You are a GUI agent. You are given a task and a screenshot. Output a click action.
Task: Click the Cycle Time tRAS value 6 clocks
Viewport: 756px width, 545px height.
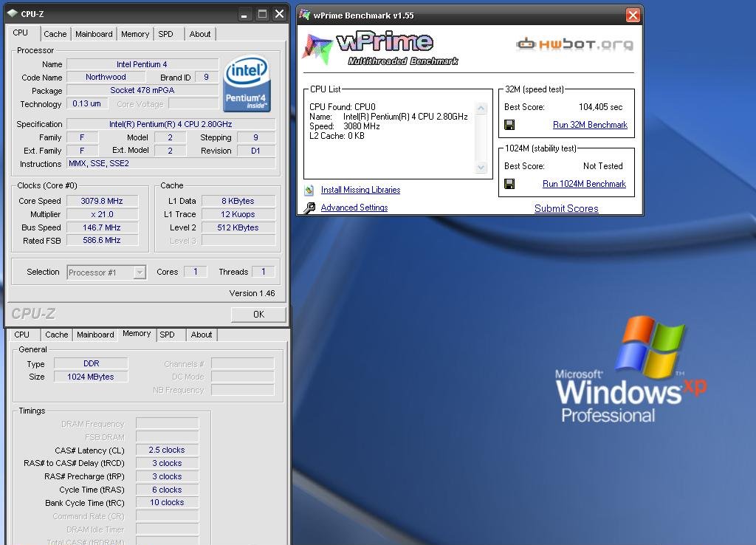point(167,490)
